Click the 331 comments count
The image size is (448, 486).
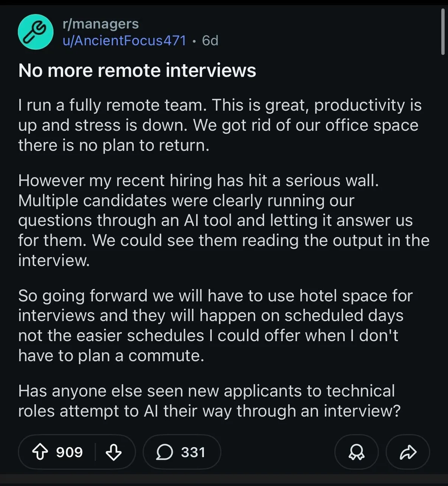point(193,452)
